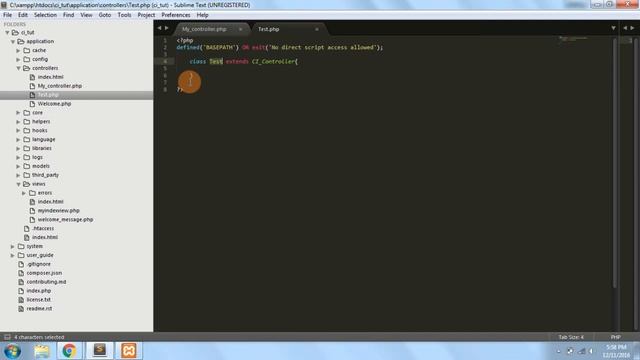
Task: Expand the third_party folder
Action: point(18,175)
